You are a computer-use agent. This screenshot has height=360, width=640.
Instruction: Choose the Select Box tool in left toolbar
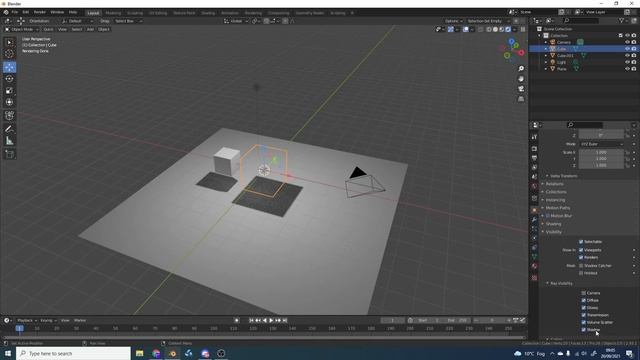[x=9, y=42]
